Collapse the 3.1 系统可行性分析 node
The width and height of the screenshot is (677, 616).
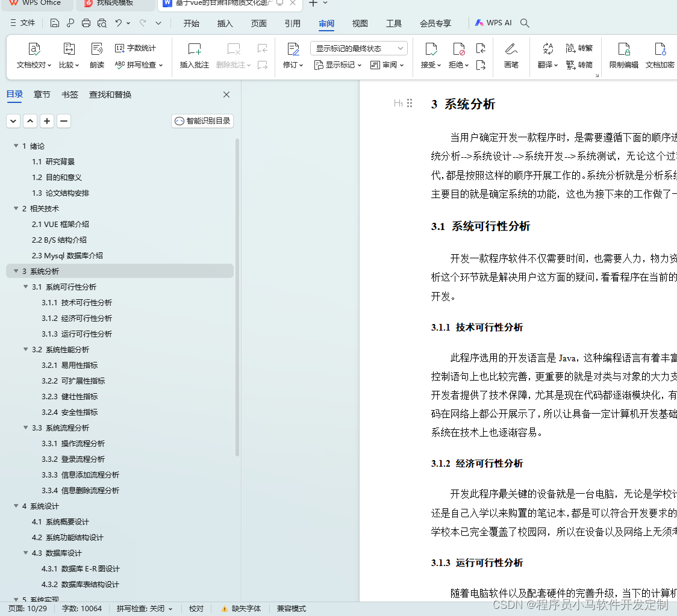[x=25, y=287]
